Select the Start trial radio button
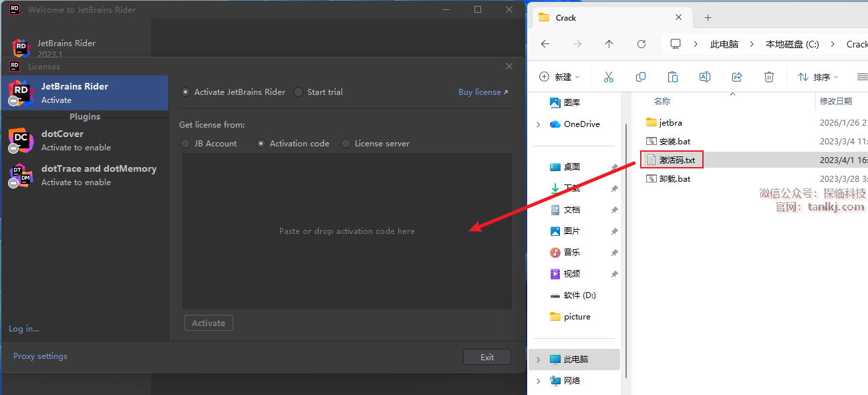The height and width of the screenshot is (395, 868). click(x=298, y=92)
